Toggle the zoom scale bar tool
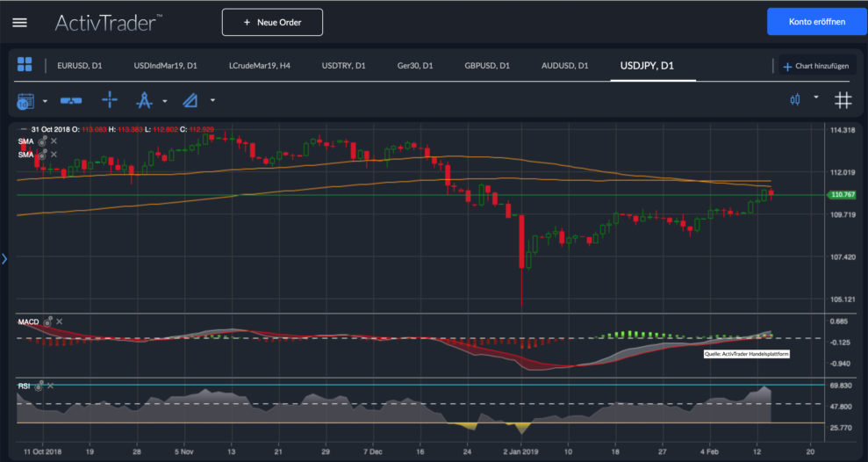868x462 pixels. [71, 101]
